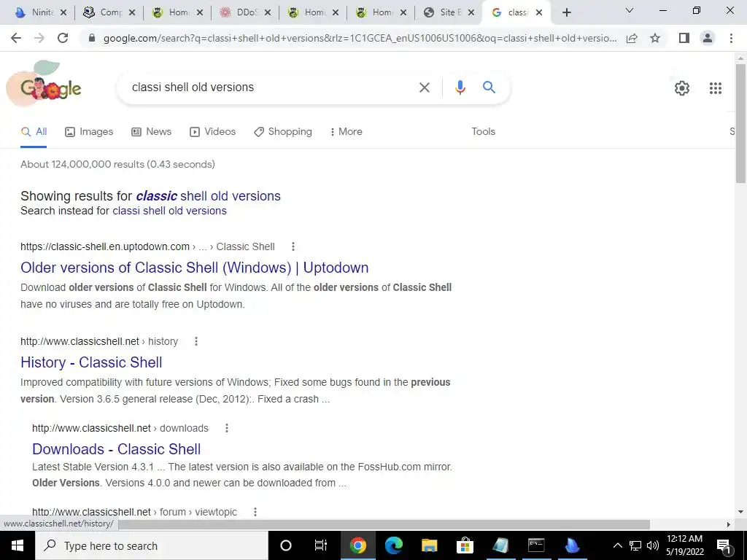
Task: Open options for the Uptodown result
Action: (x=293, y=246)
